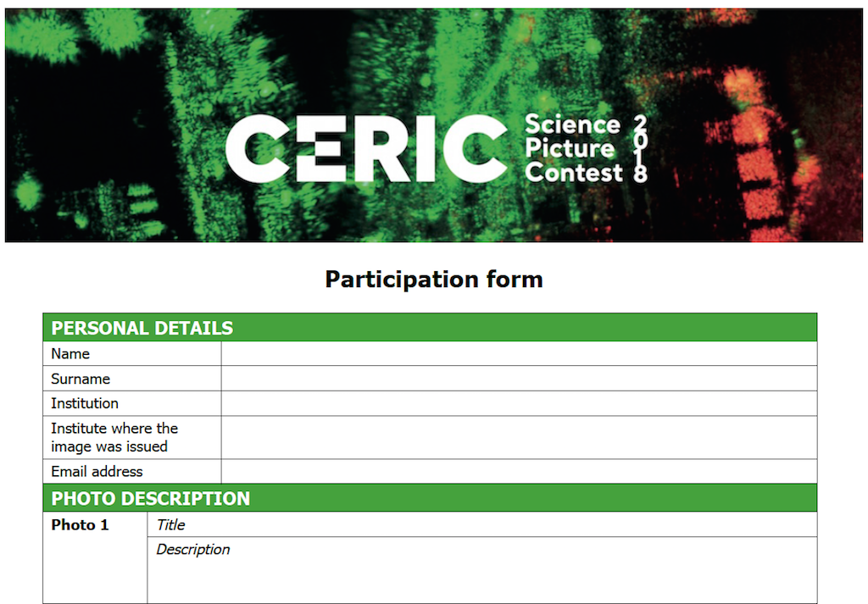Click the Science Picture Contest 2018 text
This screenshot has height=604, width=868.
pos(586,148)
